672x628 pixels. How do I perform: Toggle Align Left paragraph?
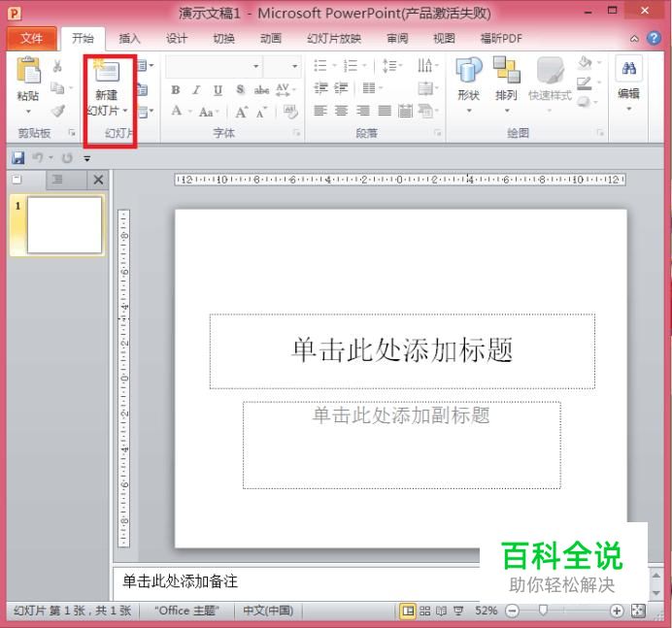(x=320, y=111)
